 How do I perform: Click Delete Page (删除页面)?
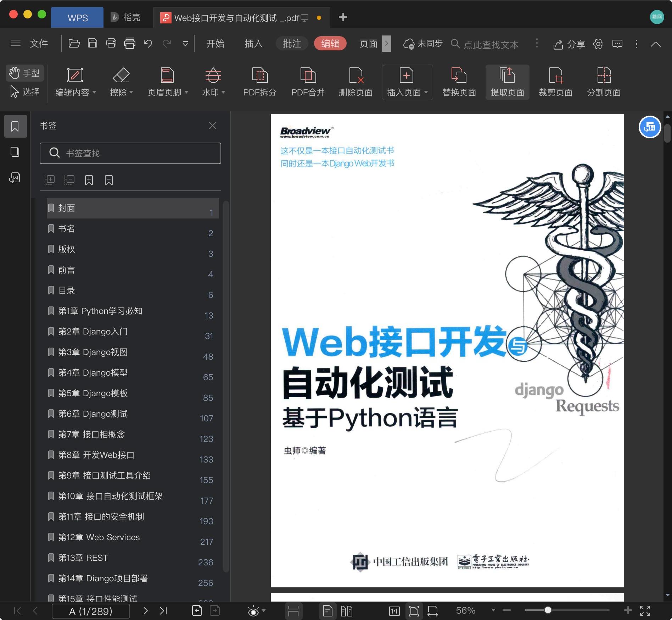tap(356, 82)
